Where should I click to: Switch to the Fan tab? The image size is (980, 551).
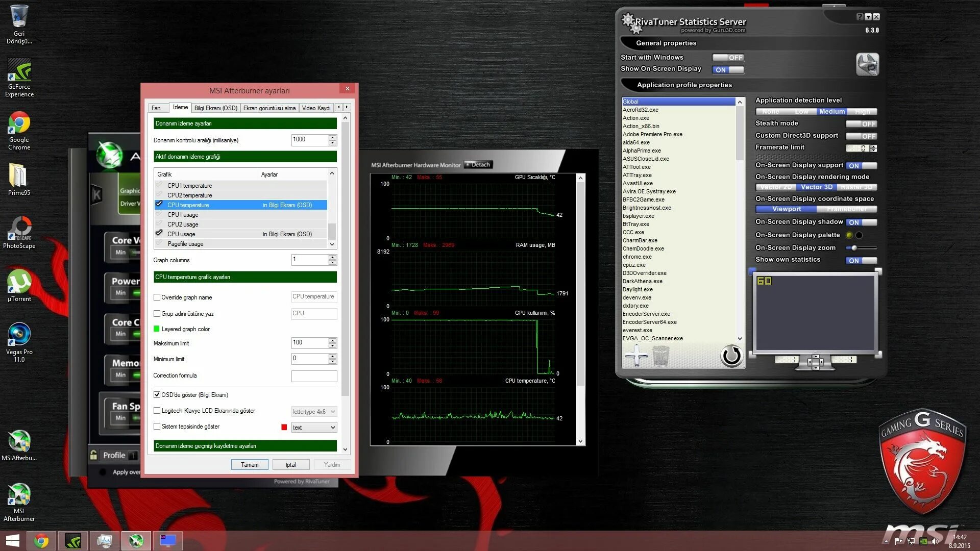157,108
